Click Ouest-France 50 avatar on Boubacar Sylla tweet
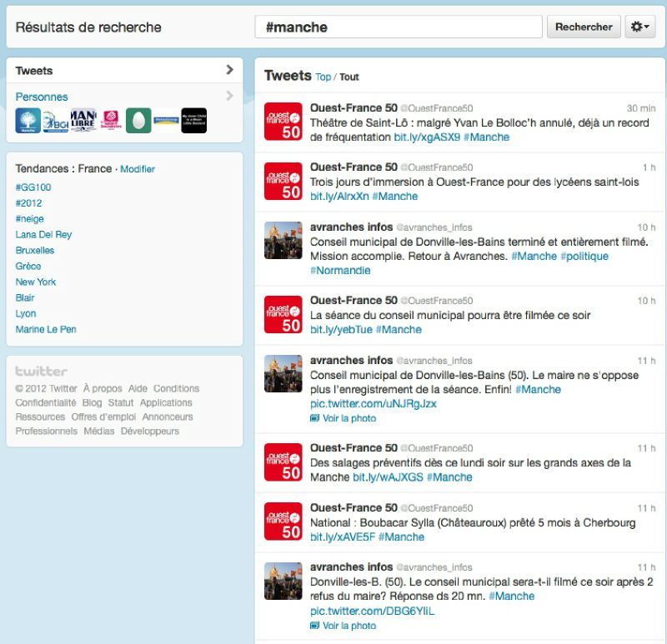Screen dimensions: 667x644 (x=283, y=522)
